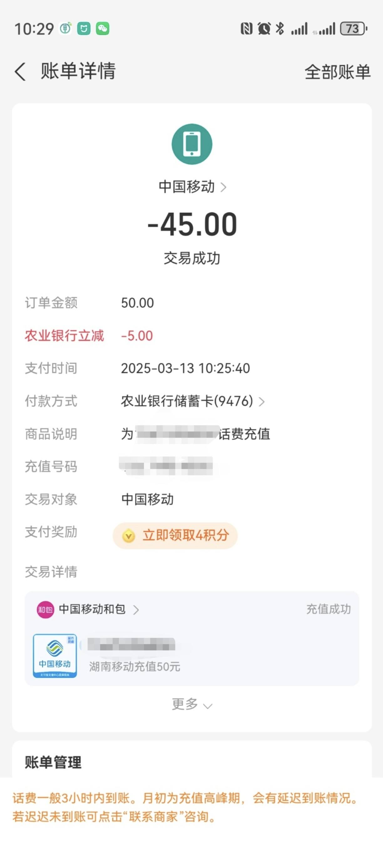Tap the 湖南移动充值50元 order item
Screen dimensions: 383x868
point(135,666)
